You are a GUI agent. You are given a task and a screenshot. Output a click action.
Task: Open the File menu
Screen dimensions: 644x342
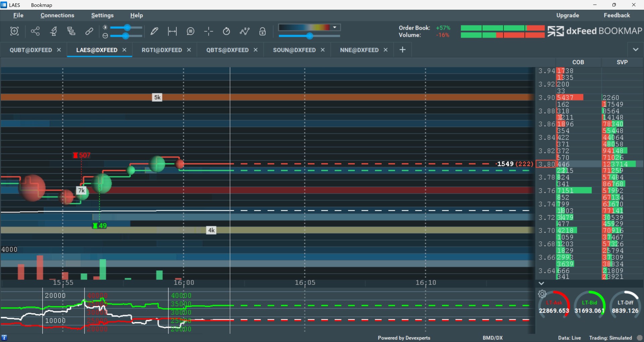pos(18,15)
